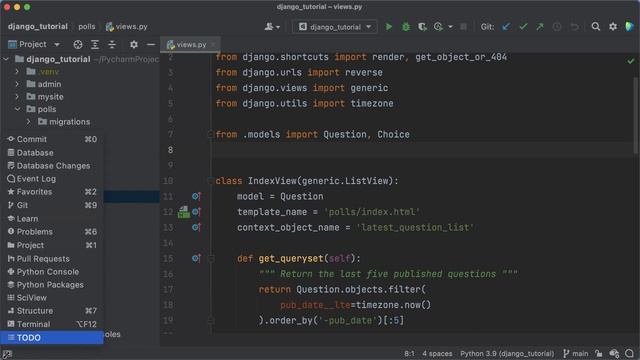Click the inspections green checkmark widget
The width and height of the screenshot is (640, 360).
coord(631,61)
